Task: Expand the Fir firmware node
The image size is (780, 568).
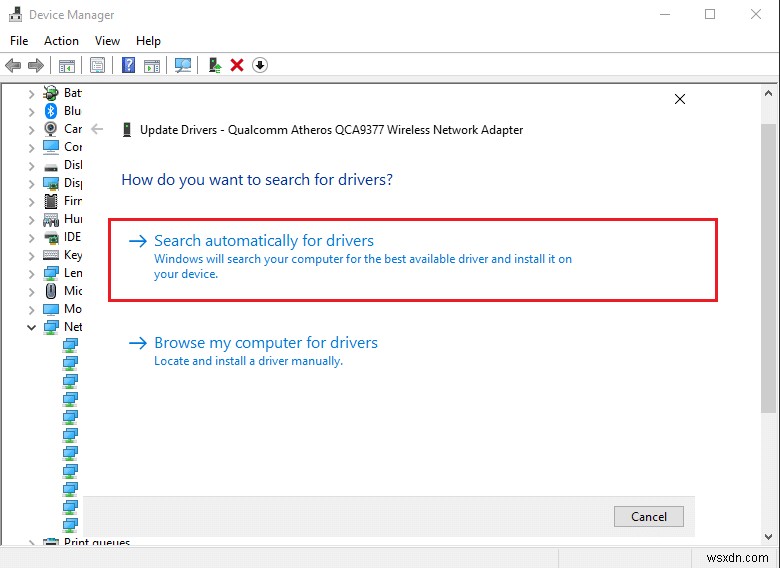Action: [31, 201]
